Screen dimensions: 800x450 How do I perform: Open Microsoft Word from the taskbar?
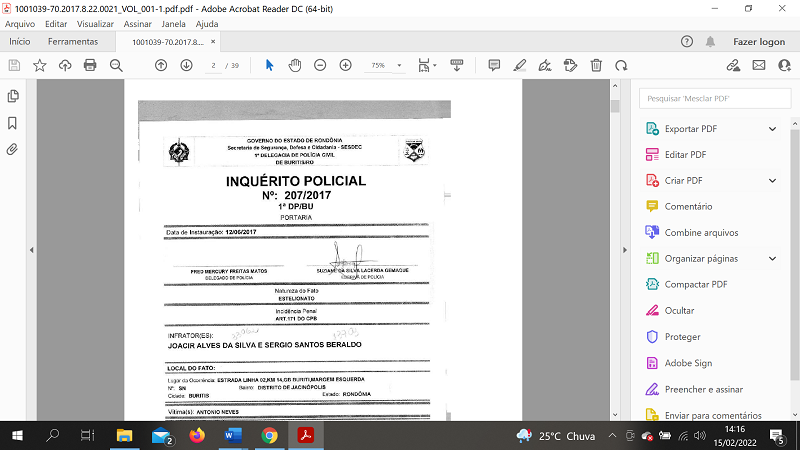(233, 435)
